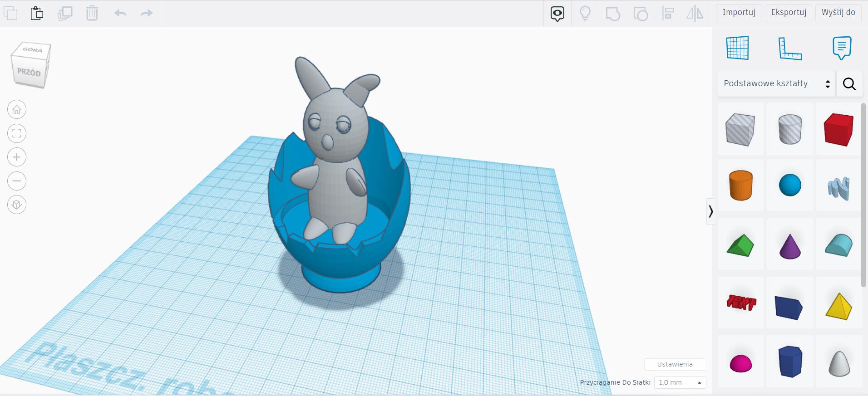
Task: Open the snap grid 1,0 mm dropdown
Action: [x=680, y=382]
